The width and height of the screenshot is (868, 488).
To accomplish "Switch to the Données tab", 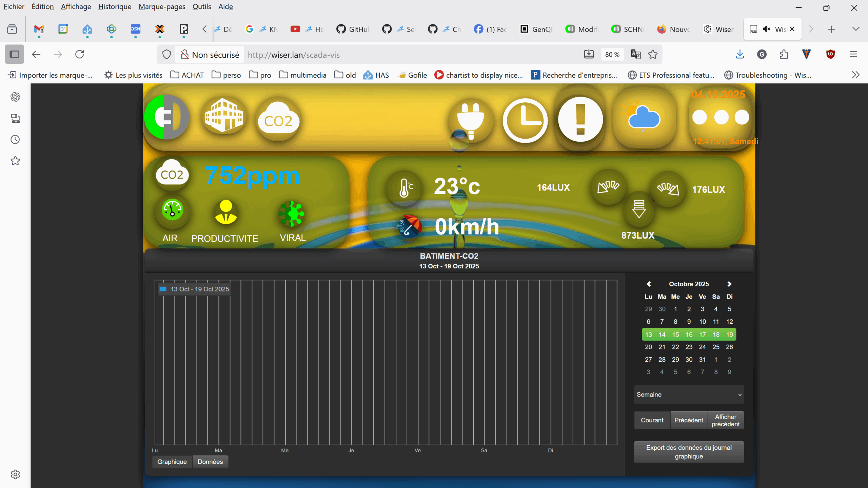I will click(x=210, y=462).
